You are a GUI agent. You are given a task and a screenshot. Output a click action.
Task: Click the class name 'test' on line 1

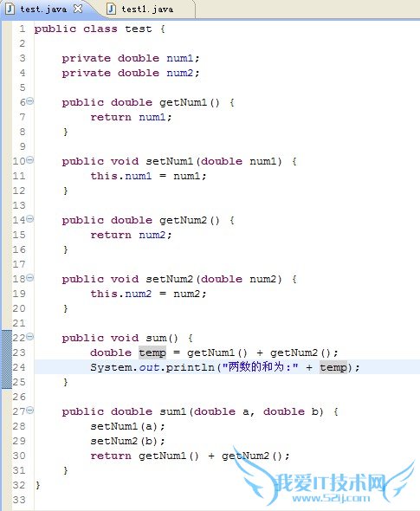pyautogui.click(x=139, y=29)
